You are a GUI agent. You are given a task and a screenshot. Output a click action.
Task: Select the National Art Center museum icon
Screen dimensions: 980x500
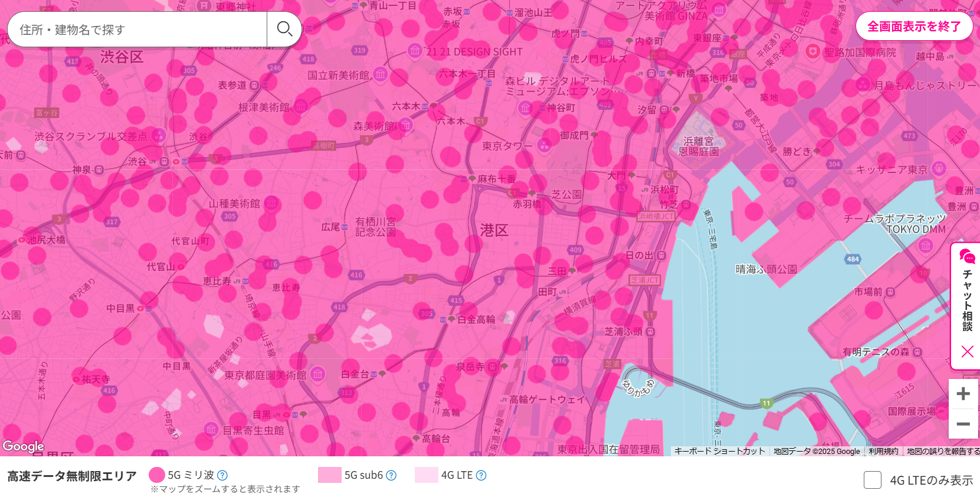[381, 74]
